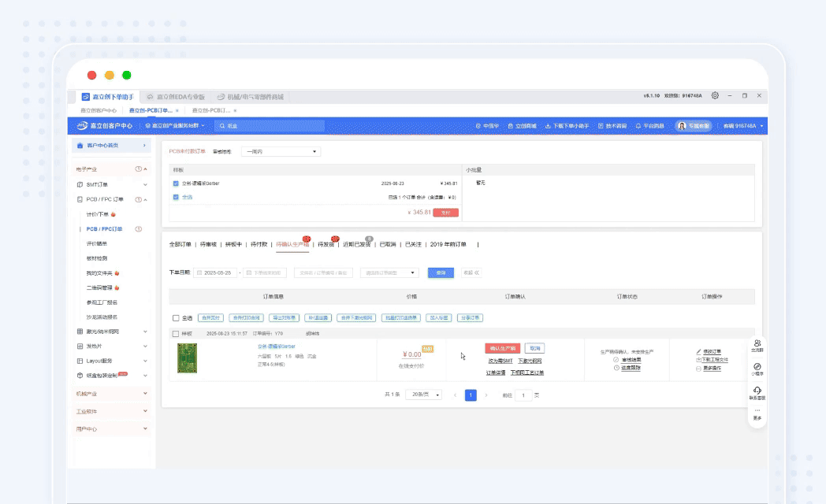Image resolution: width=826 pixels, height=504 pixels.
Task: Switch to the 全部订单 tab
Action: 180,245
